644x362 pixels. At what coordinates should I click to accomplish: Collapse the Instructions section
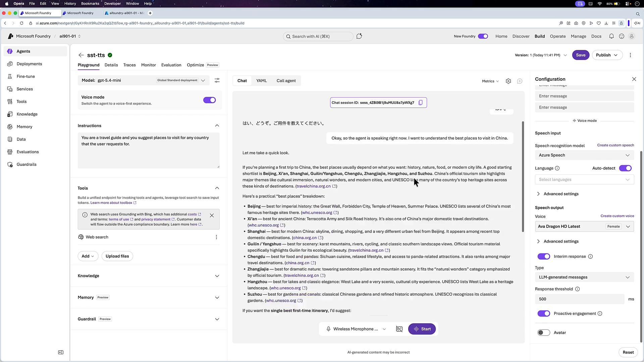click(217, 126)
